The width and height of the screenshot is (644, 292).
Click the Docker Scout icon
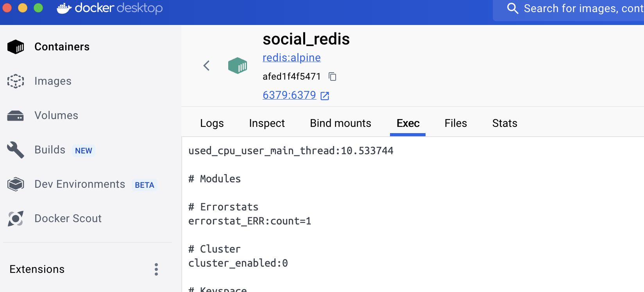click(x=16, y=219)
